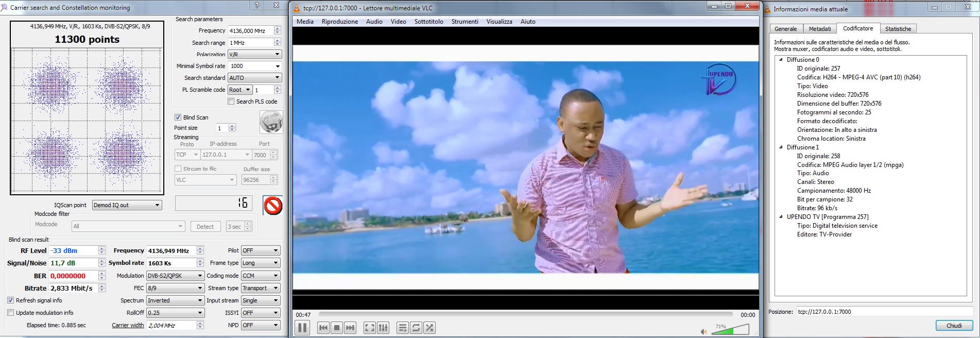Open Input stream Single dropdown

point(261,300)
